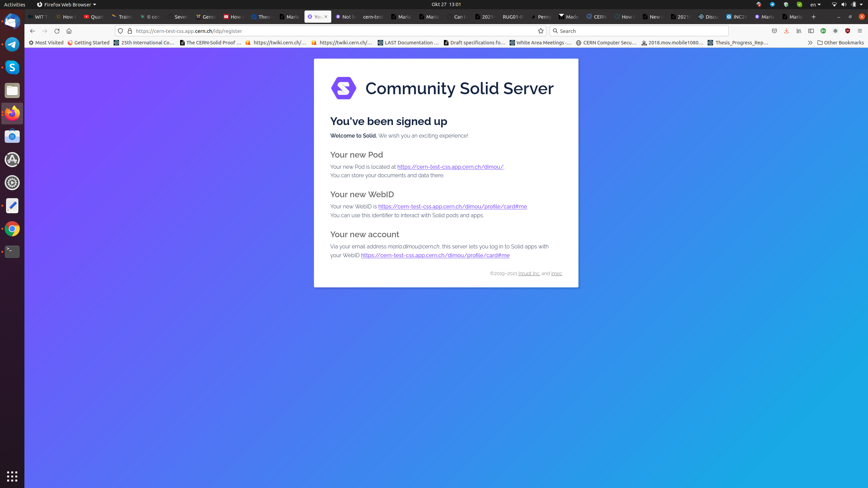Open site security padlock info

(130, 31)
